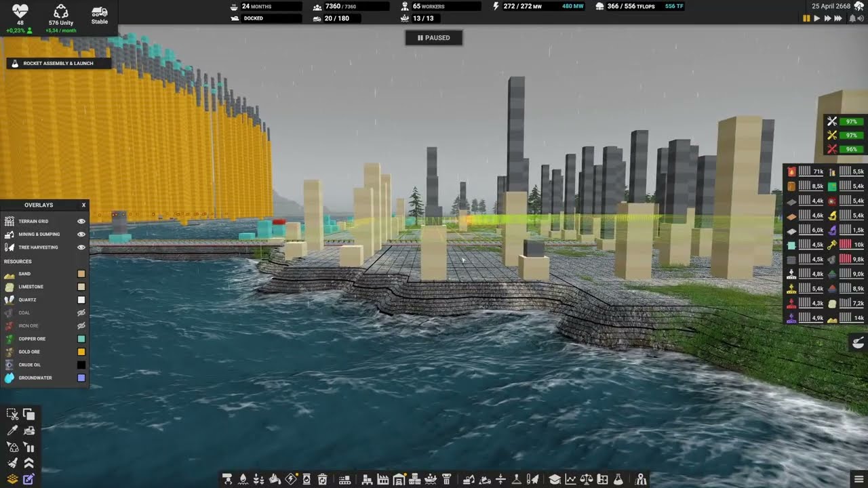Image resolution: width=868 pixels, height=488 pixels.
Task: Hide the Mining & Dumping overlay
Action: (x=81, y=235)
